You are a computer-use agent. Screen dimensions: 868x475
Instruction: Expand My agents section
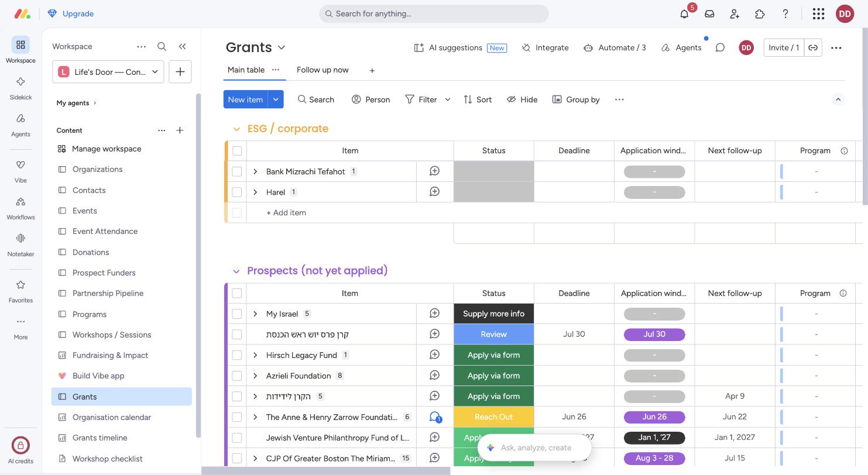tap(77, 103)
